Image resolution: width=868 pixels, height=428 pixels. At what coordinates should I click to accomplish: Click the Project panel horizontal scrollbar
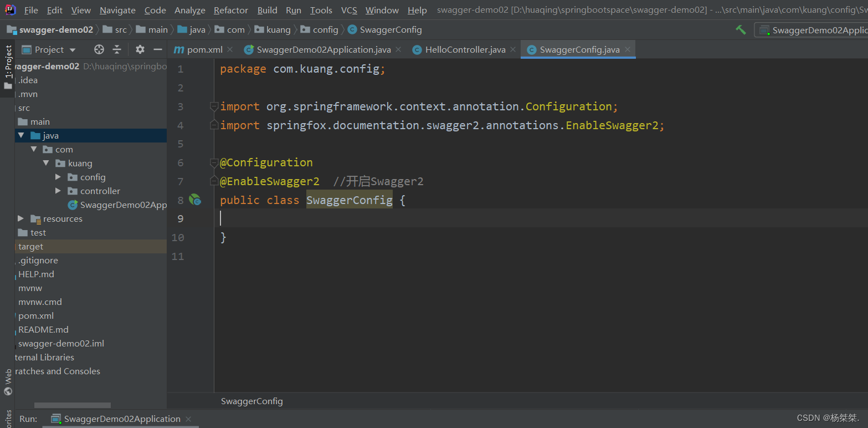(73, 406)
